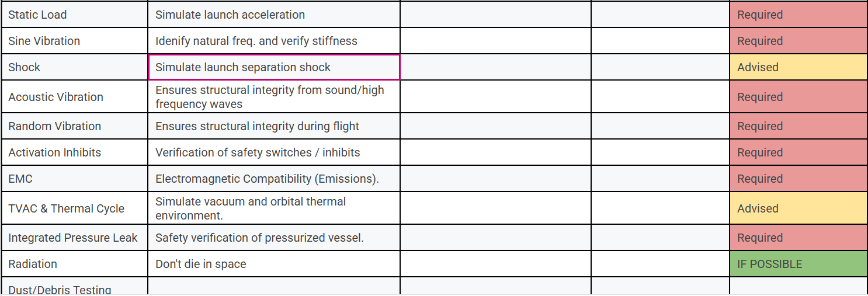Screen dimensions: 868x296
Task: Click the "Electromagnetic Compatibility (Emissions)." description cell
Action: 273,179
